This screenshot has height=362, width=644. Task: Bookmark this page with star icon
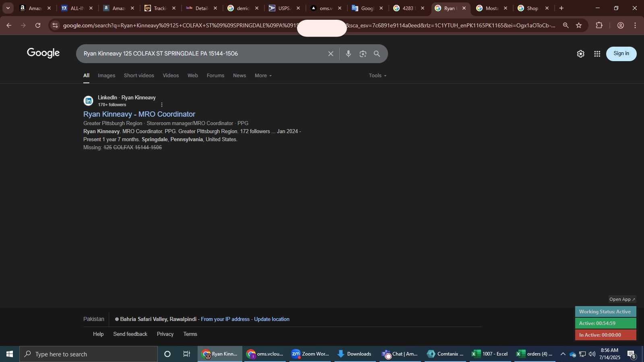click(579, 25)
